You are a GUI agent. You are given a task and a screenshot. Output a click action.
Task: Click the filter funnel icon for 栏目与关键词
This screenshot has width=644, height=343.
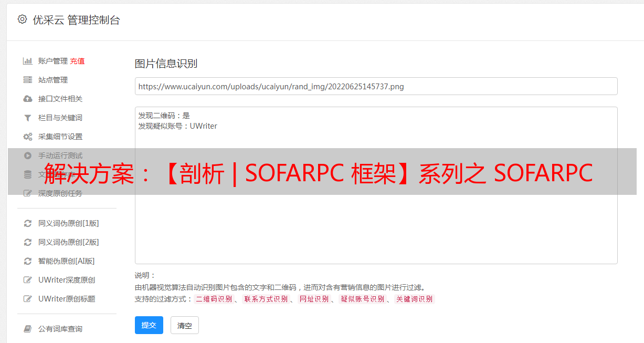point(28,118)
